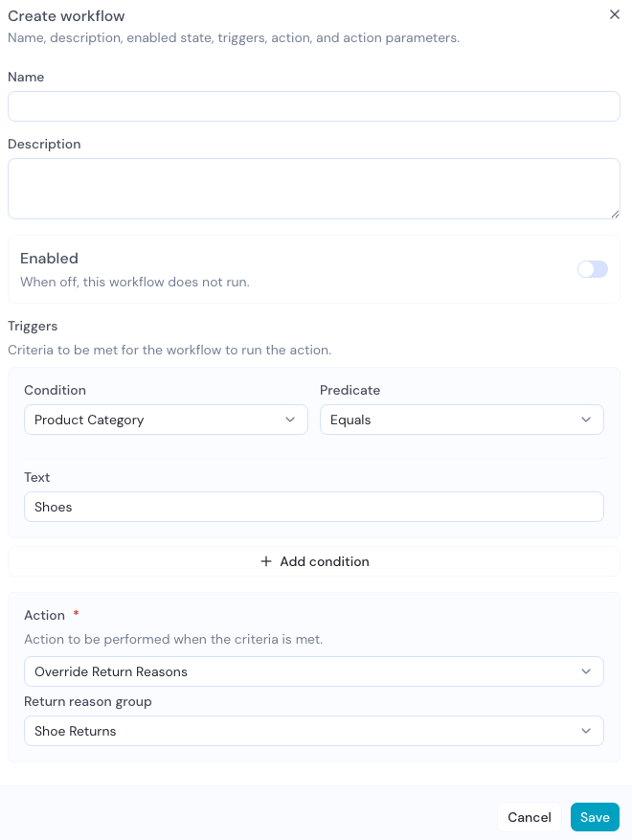Click the chevron arrow in Action selector
Image resolution: width=632 pixels, height=840 pixels.
[586, 671]
